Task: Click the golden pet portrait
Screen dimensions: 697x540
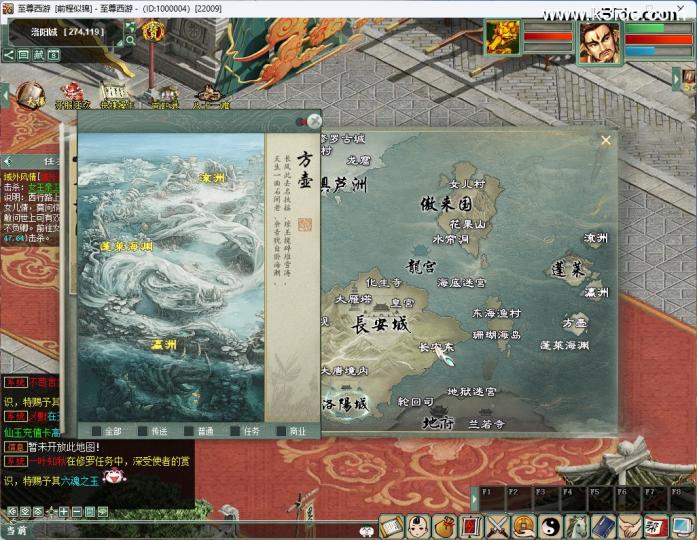Action: 503,37
